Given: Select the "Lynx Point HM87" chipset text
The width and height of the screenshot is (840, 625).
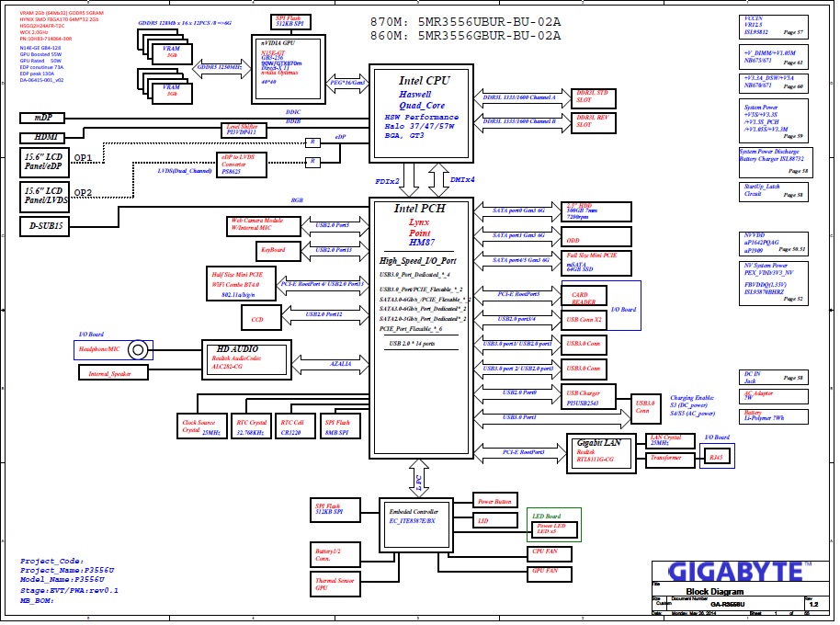Looking at the screenshot, I should (421, 233).
